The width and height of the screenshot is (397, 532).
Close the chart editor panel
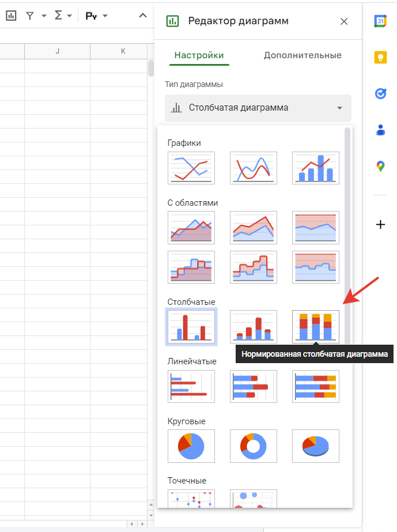click(344, 21)
